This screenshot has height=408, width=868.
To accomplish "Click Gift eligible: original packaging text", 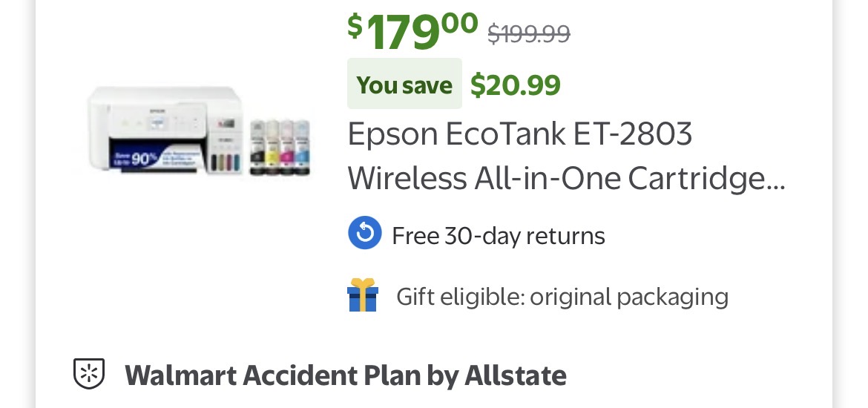I will [x=562, y=297].
